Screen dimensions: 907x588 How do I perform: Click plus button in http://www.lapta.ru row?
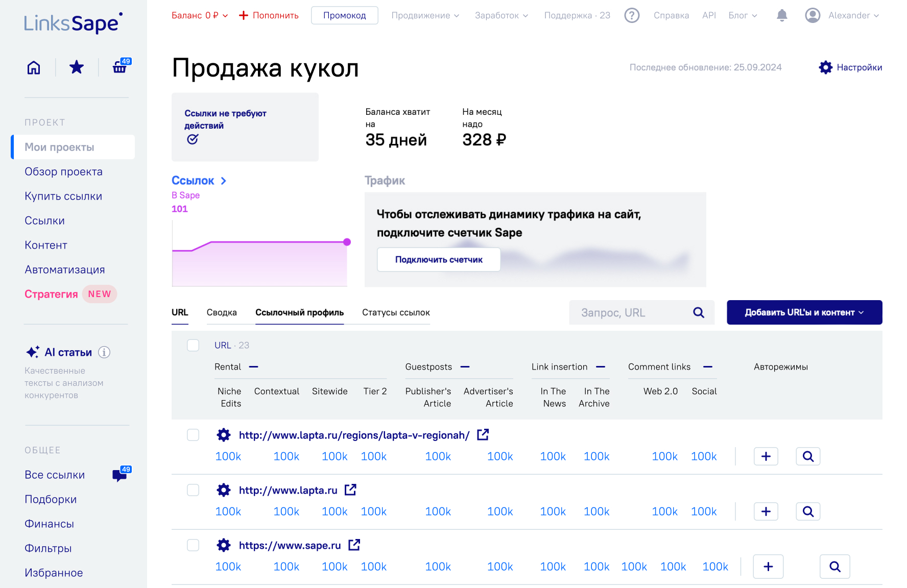(x=766, y=511)
